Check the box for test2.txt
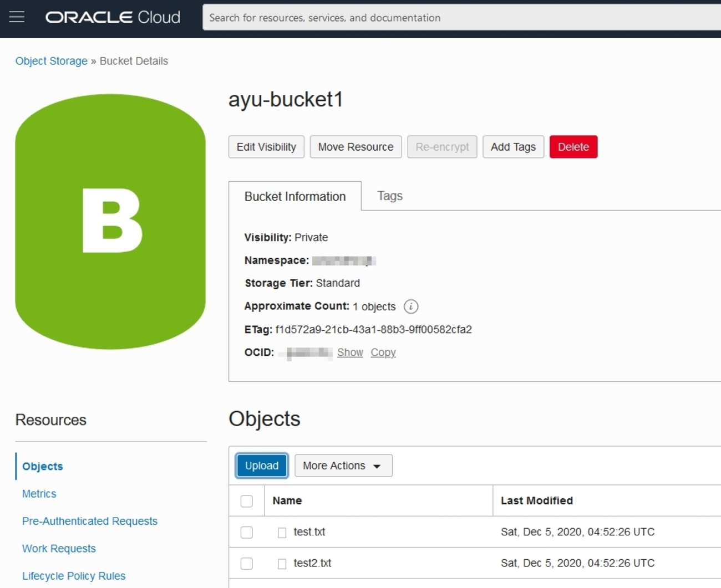Viewport: 721px width, 588px height. point(247,564)
